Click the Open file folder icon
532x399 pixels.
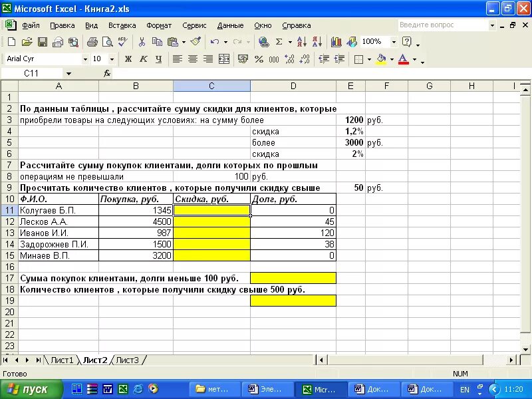click(x=27, y=42)
